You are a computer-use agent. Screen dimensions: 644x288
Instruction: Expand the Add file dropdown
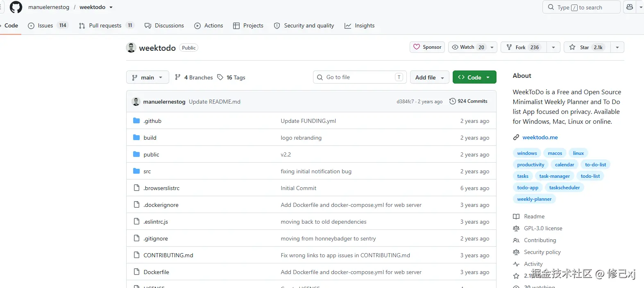click(x=430, y=77)
